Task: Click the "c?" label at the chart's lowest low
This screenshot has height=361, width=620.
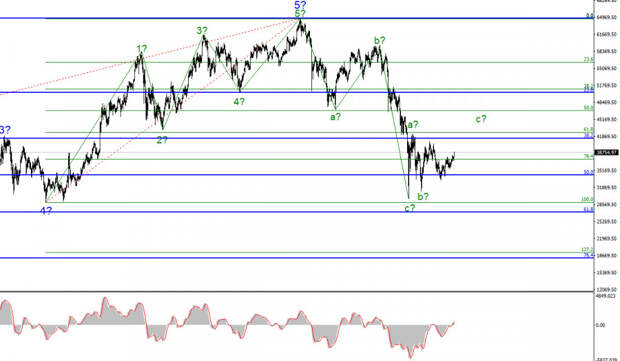Action: pos(410,208)
